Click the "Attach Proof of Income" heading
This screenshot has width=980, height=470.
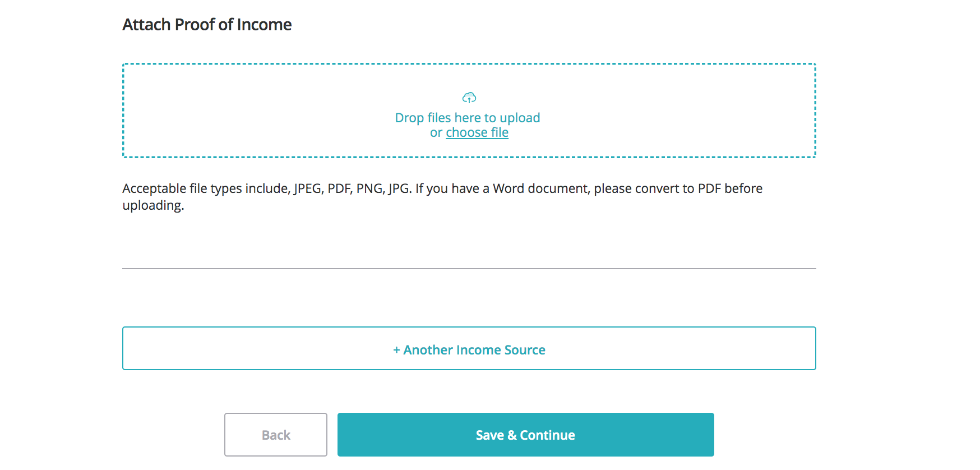(207, 25)
